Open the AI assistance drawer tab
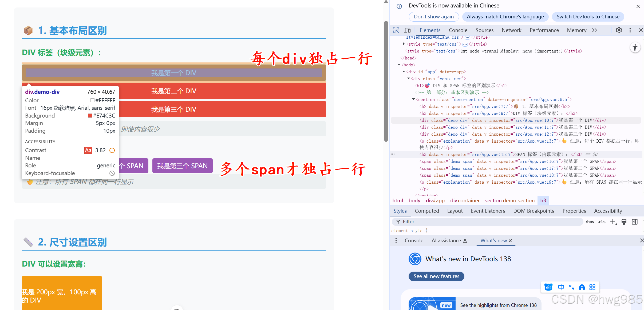Viewport: 644px width, 310px height. (449, 240)
